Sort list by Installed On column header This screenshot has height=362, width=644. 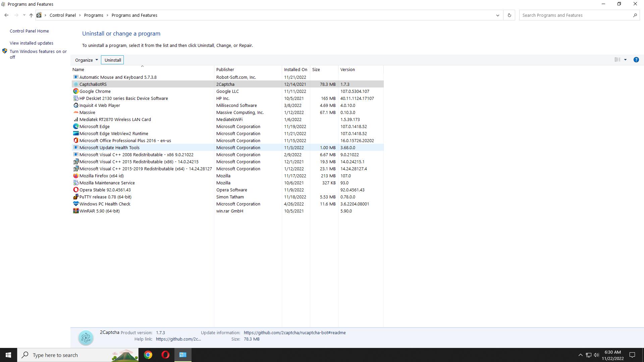[295, 69]
